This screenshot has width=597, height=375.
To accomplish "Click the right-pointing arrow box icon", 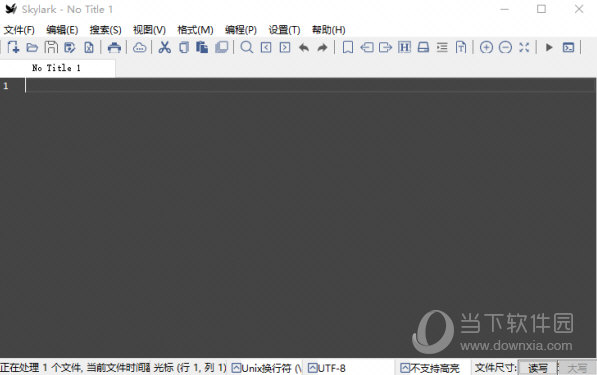I will [385, 47].
